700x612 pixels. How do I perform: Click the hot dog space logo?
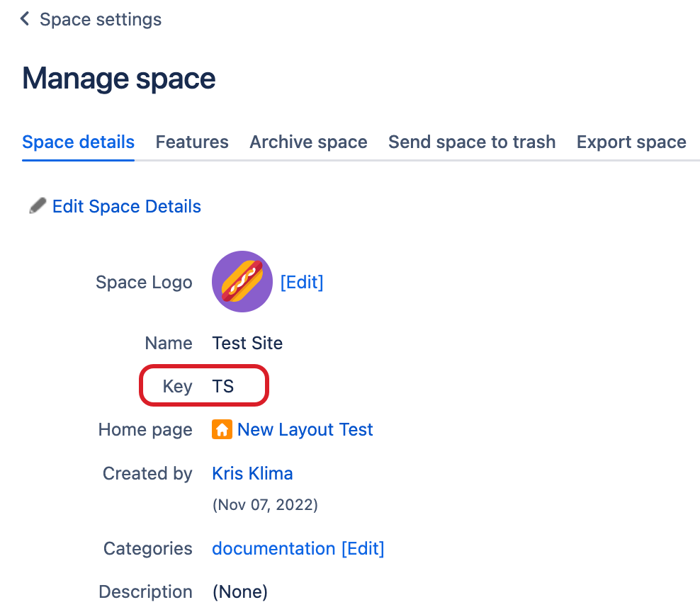(x=242, y=281)
